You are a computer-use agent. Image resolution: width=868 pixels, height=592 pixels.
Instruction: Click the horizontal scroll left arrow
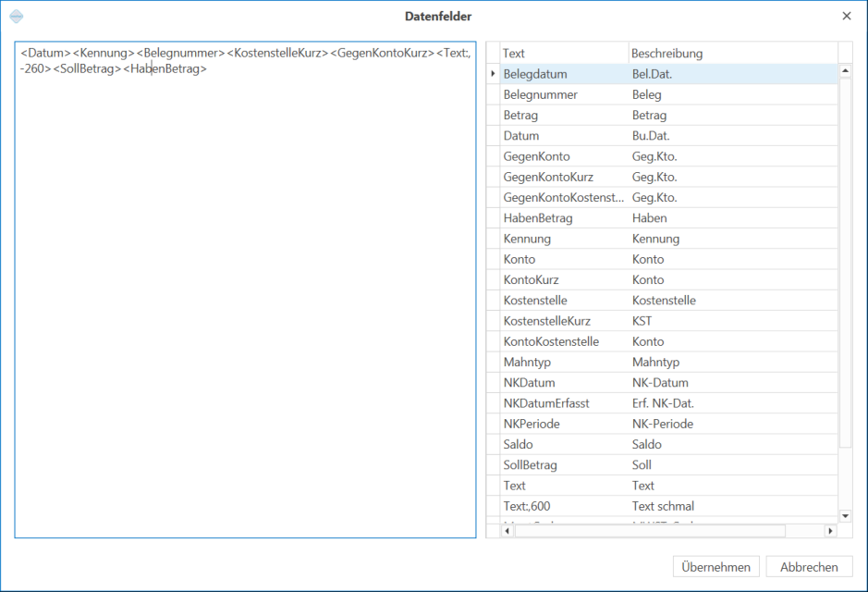[507, 531]
